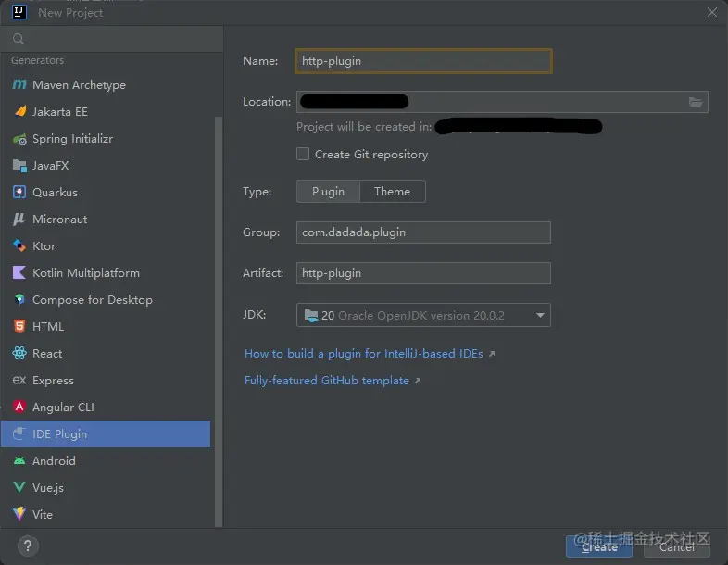Select the Vue.js logo icon
Image resolution: width=728 pixels, height=565 pixels.
tap(19, 487)
